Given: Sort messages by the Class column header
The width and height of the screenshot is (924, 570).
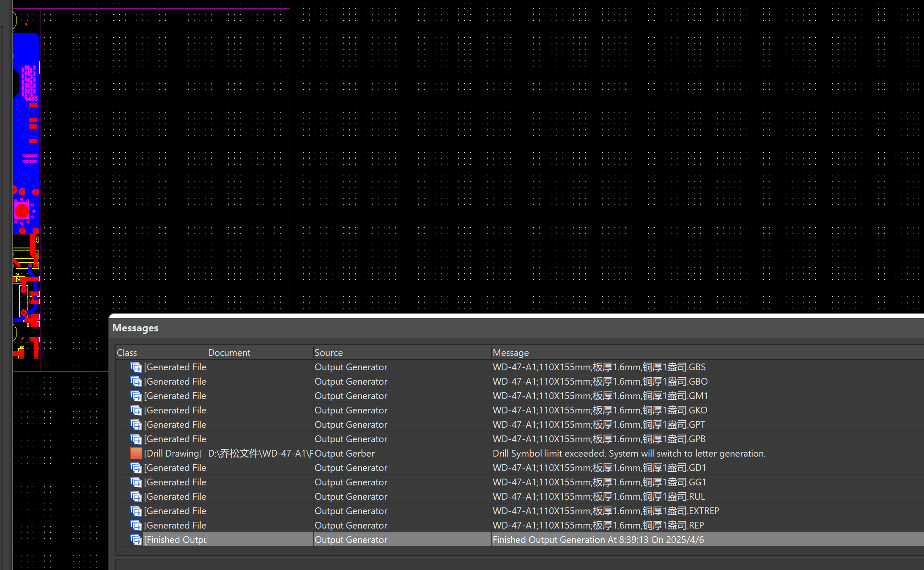Looking at the screenshot, I should [161, 352].
